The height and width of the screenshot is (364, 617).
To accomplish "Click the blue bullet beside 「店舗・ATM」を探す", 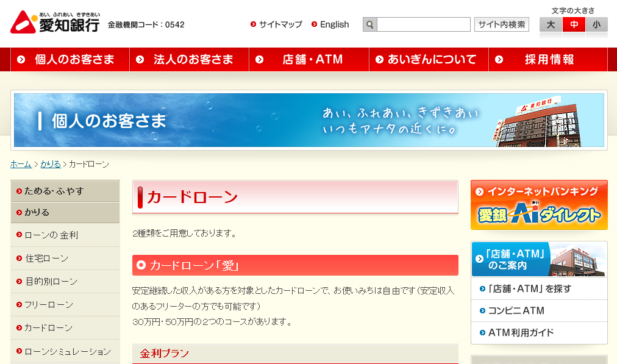I will 482,289.
